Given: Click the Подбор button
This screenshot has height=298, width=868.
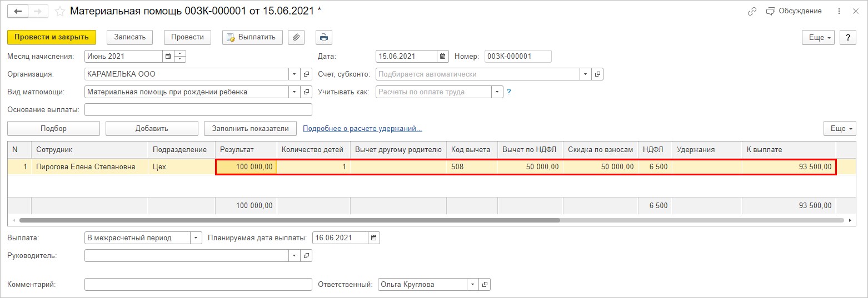Looking at the screenshot, I should pos(53,128).
